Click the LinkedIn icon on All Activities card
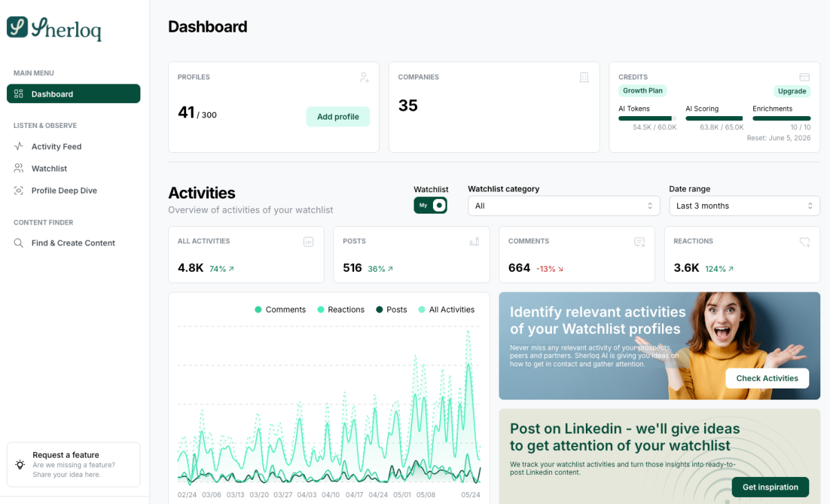 [308, 242]
